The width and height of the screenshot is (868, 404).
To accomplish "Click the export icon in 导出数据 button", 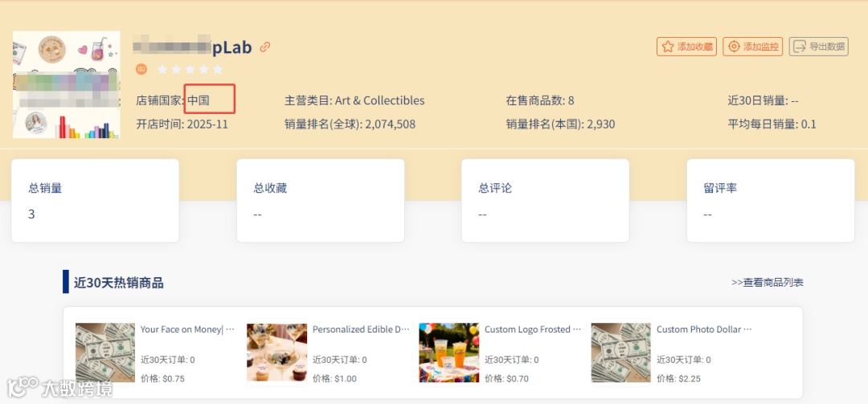I will point(800,47).
